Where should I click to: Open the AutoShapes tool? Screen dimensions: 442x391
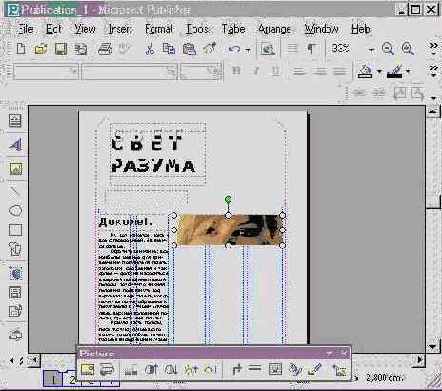[15, 249]
